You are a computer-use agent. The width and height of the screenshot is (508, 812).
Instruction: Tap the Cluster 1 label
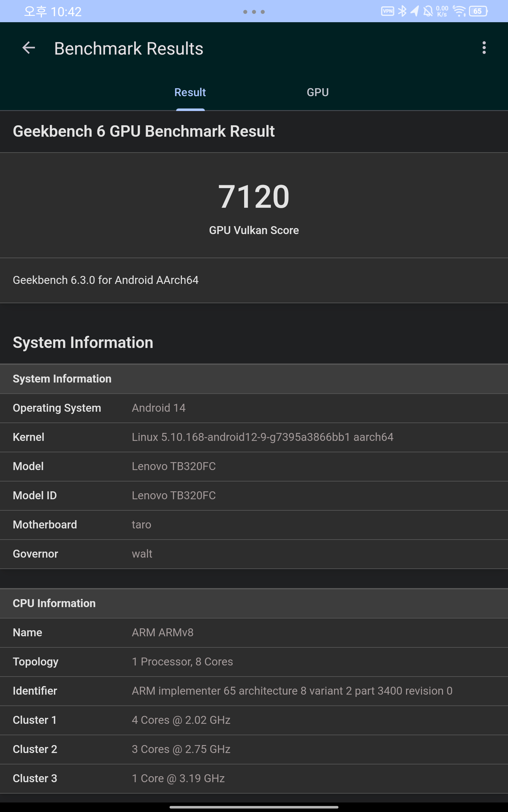point(35,720)
